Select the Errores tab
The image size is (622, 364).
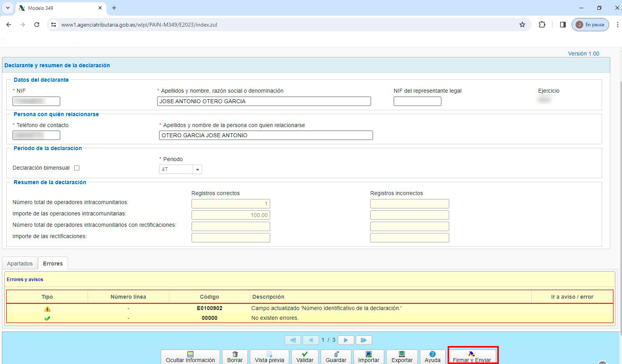(53, 264)
